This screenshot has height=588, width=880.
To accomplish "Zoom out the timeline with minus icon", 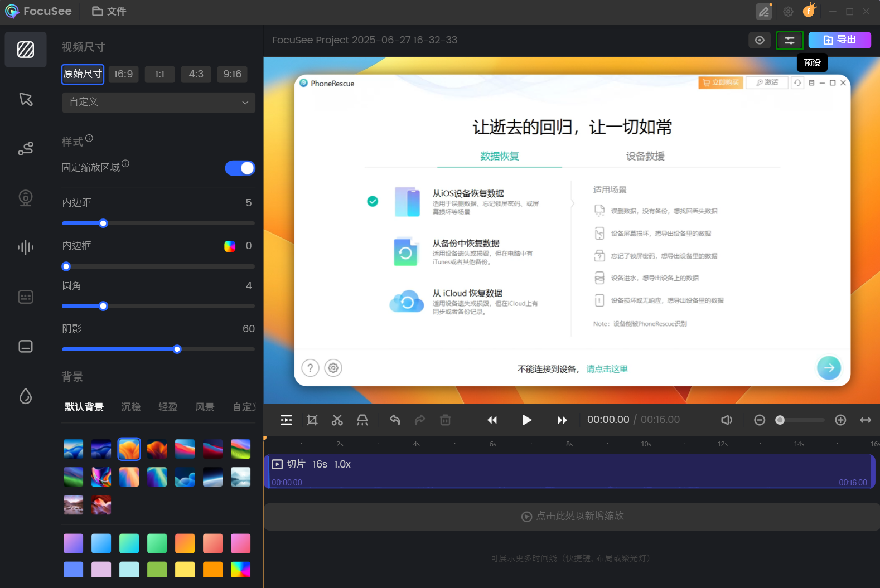I will (x=760, y=420).
